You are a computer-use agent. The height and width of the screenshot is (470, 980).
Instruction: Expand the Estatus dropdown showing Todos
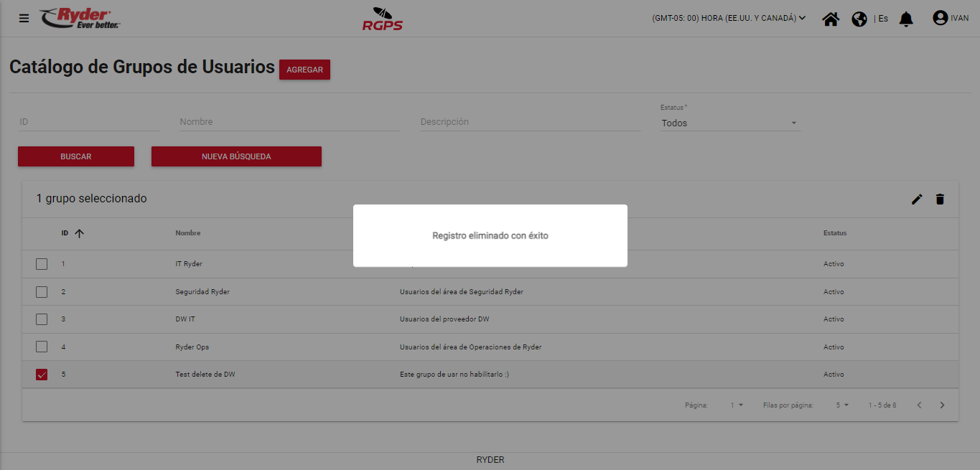(729, 123)
